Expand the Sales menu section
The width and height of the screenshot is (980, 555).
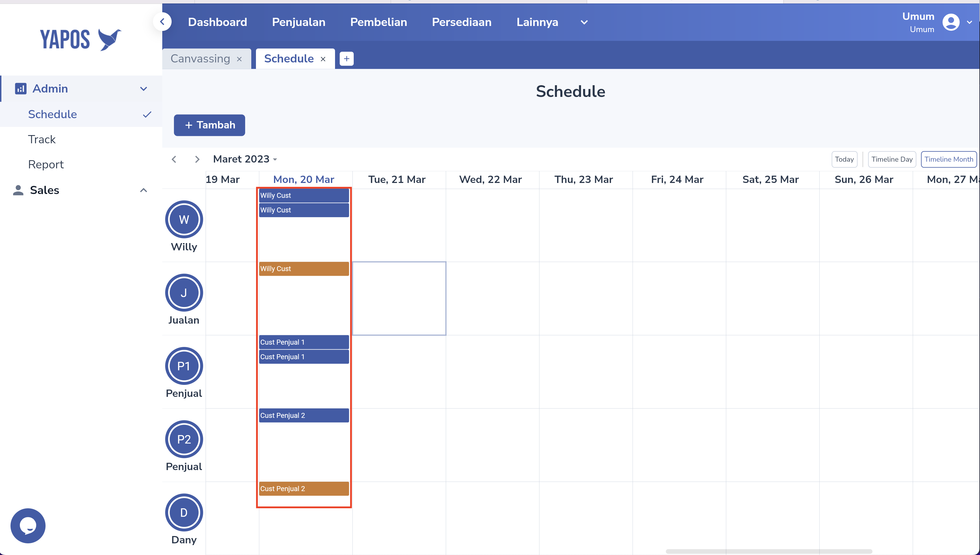pos(144,190)
